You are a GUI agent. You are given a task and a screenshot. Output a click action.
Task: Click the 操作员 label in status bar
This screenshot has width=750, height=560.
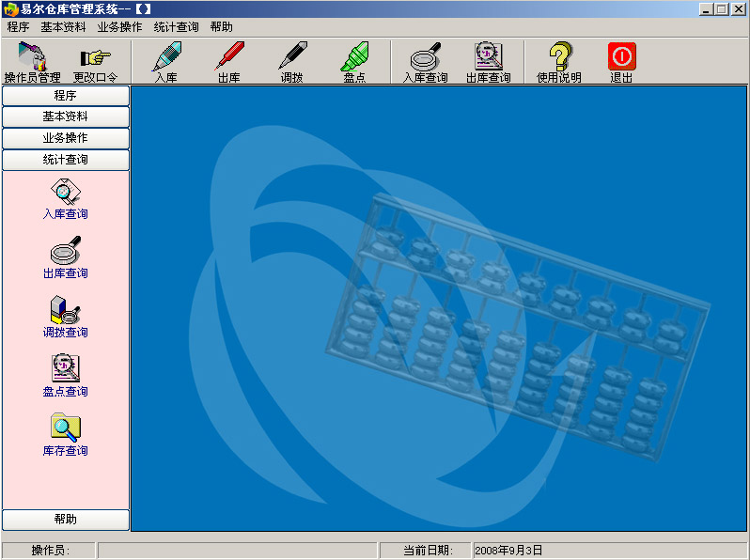click(50, 551)
